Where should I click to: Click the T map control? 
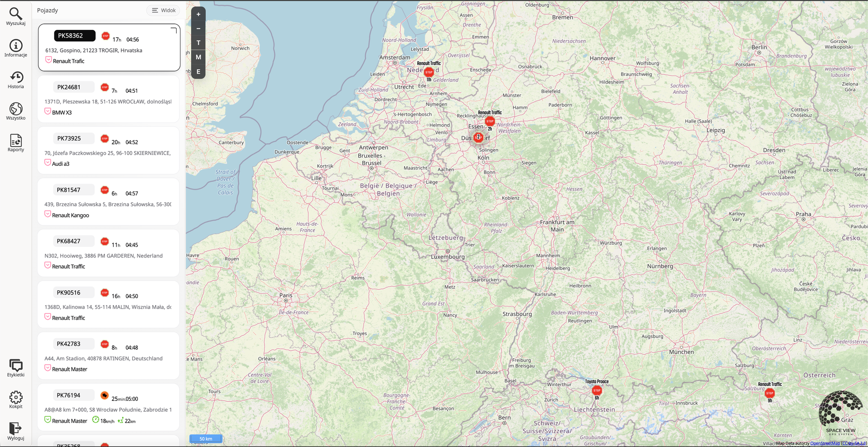(x=198, y=43)
